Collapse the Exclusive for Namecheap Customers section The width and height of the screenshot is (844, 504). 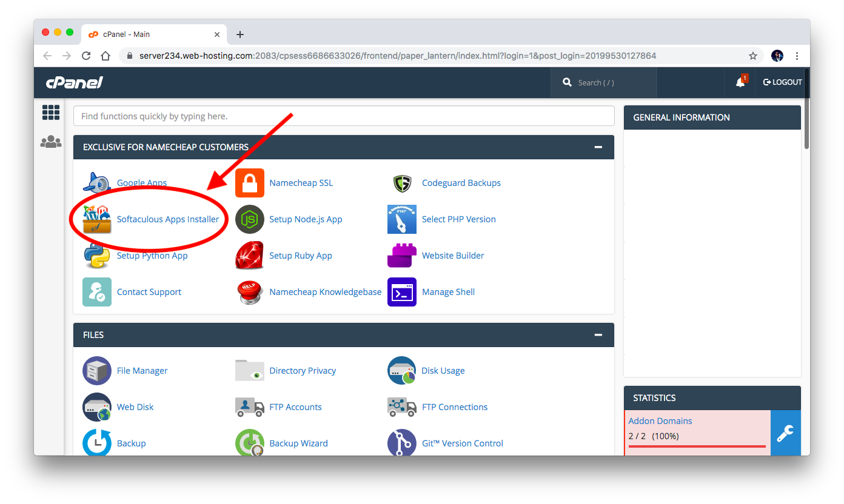pyautogui.click(x=598, y=147)
